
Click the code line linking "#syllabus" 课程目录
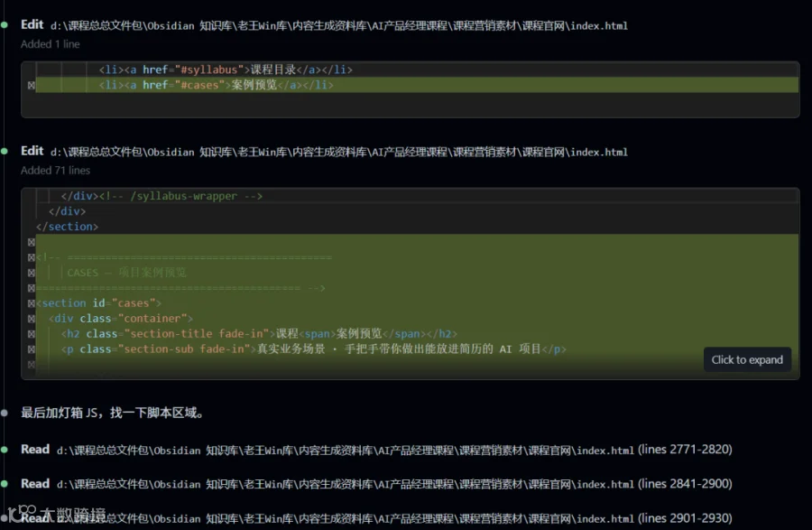coord(226,70)
